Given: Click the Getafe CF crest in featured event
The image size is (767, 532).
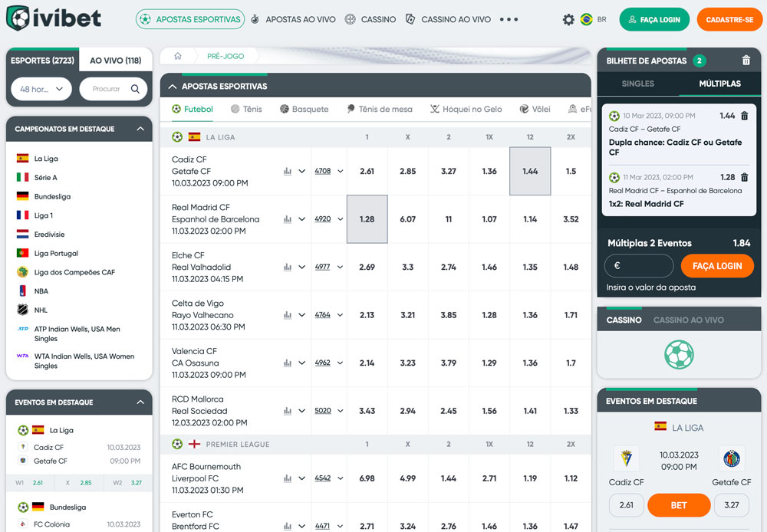Looking at the screenshot, I should tap(732, 458).
